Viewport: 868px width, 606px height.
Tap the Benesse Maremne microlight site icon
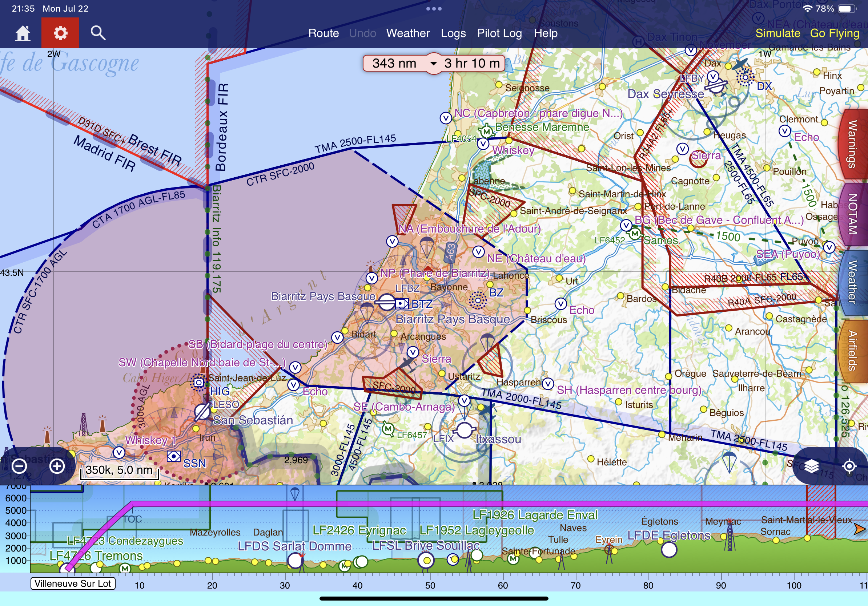coord(487,132)
